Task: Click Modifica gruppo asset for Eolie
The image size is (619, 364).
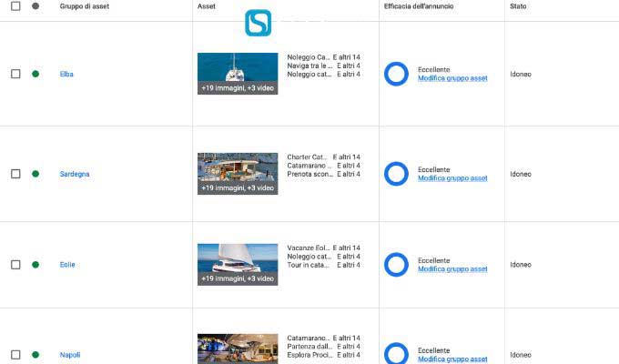Action: [452, 268]
